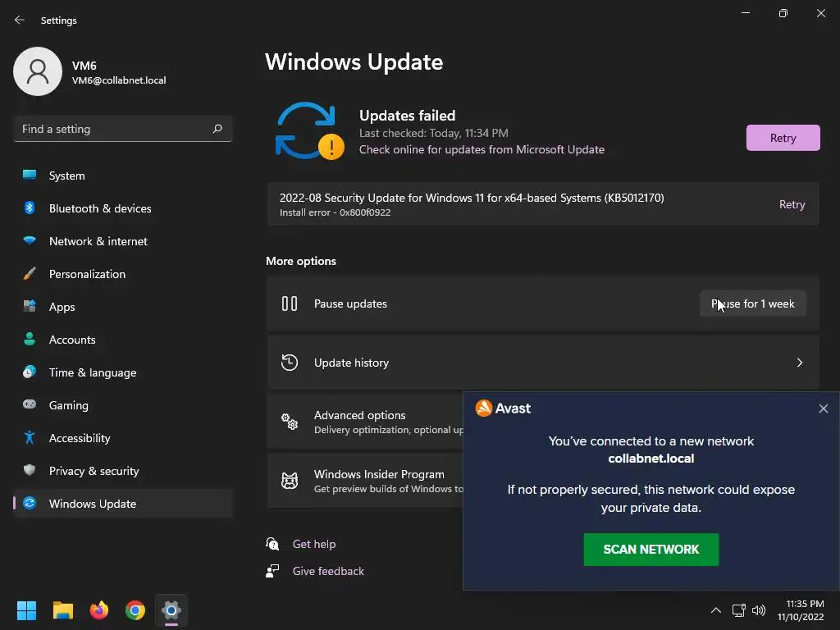Viewport: 840px width, 630px height.
Task: Click the Windows Update sidebar sync icon
Action: point(30,503)
